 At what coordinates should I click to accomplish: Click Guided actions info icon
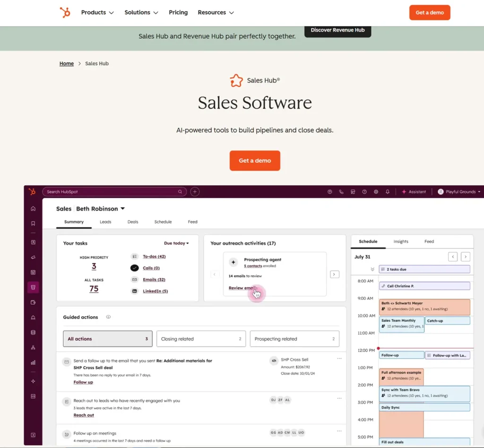[x=108, y=317]
